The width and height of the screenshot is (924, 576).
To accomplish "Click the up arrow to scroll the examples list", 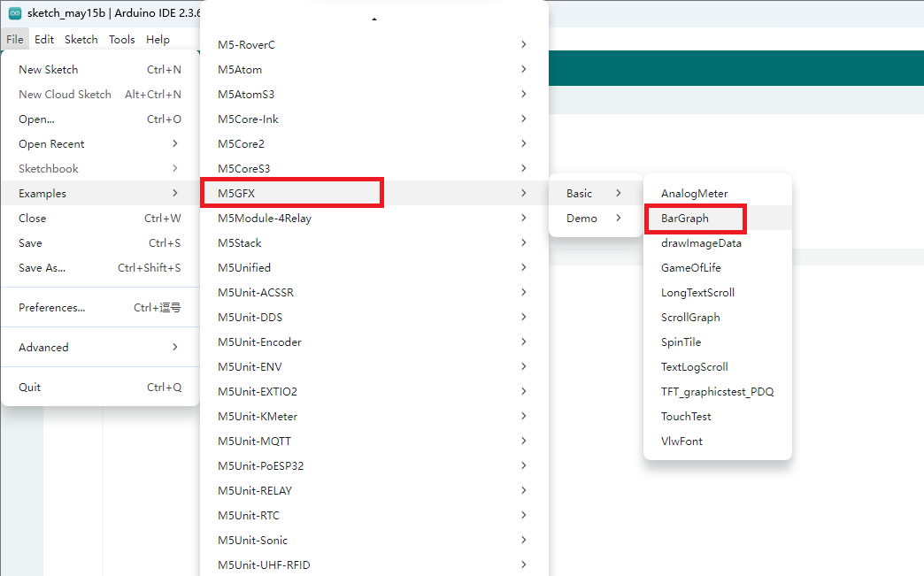I will [x=374, y=19].
